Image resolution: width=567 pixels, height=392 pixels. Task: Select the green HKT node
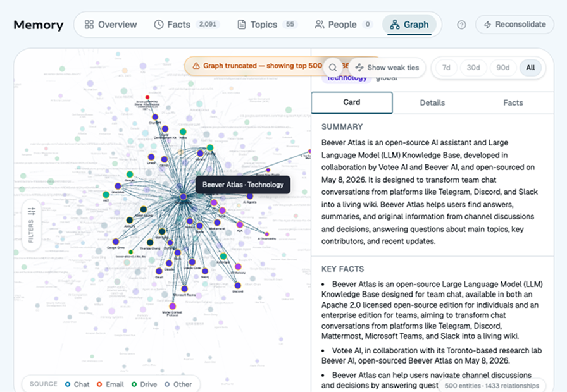point(106,194)
